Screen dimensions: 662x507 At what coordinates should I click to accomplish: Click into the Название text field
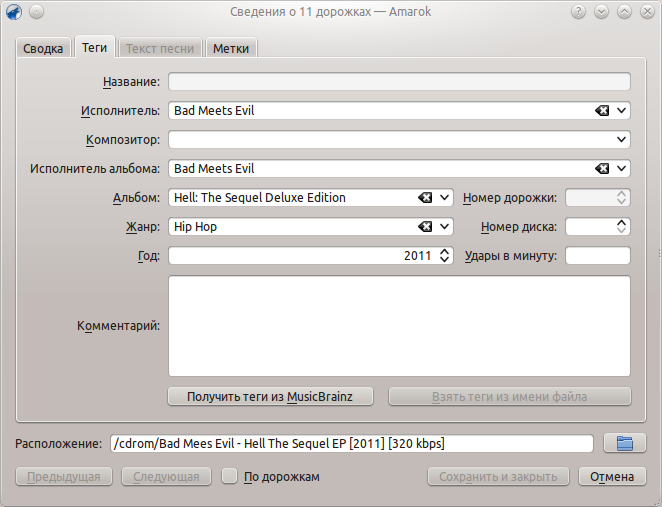pyautogui.click(x=399, y=81)
